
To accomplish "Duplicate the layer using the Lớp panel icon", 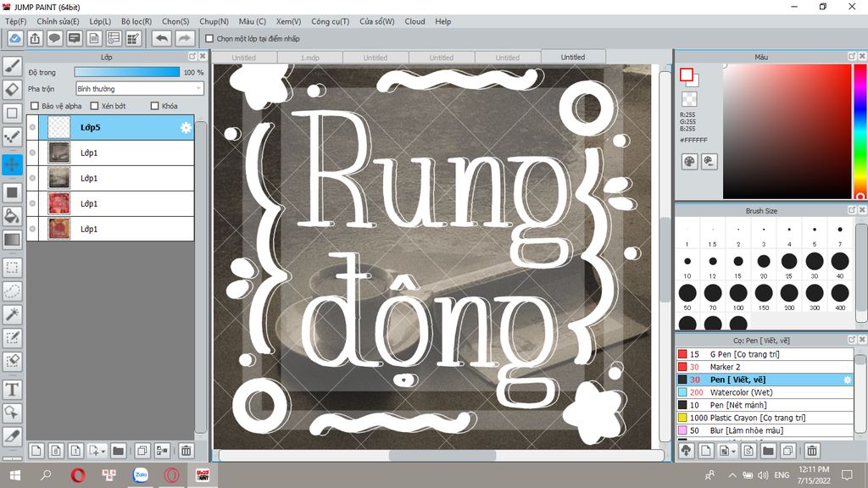I will click(x=142, y=451).
